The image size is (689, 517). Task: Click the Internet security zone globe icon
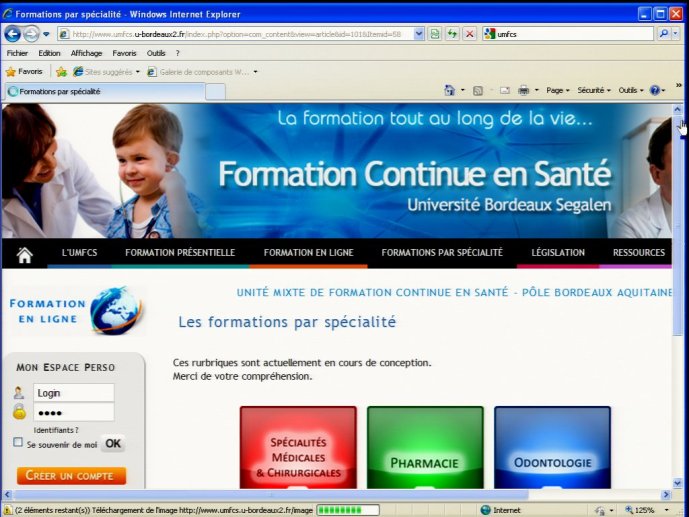(x=486, y=510)
